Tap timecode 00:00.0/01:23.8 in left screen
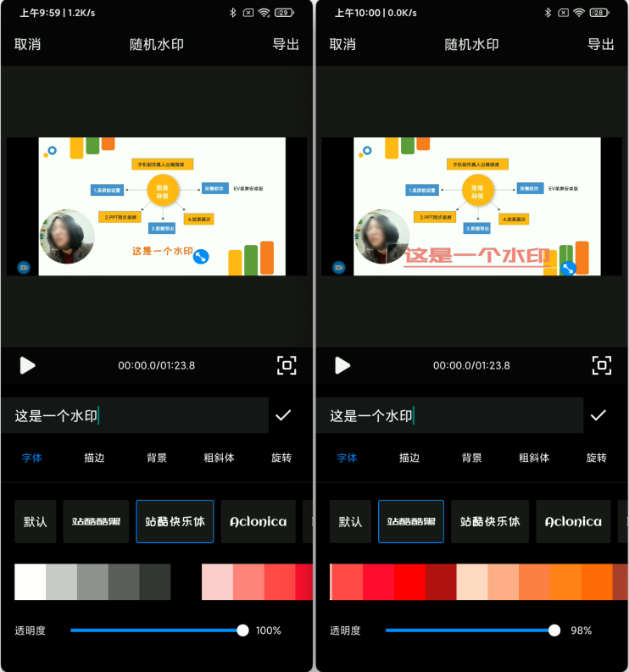Viewport: 629px width, 672px height. tap(157, 365)
